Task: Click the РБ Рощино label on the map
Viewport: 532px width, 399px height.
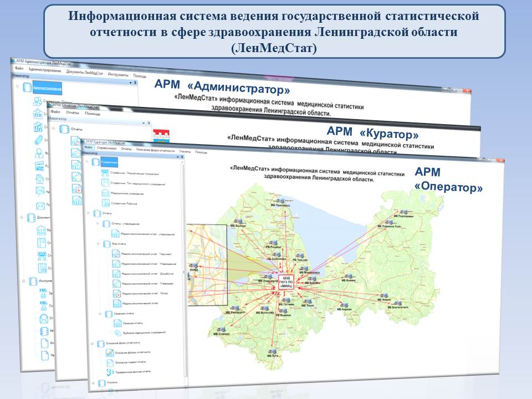Action: 273,247
